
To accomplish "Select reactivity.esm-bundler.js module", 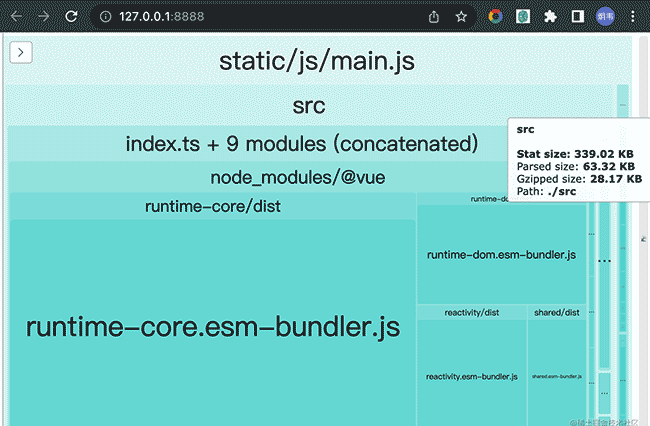I will point(472,376).
